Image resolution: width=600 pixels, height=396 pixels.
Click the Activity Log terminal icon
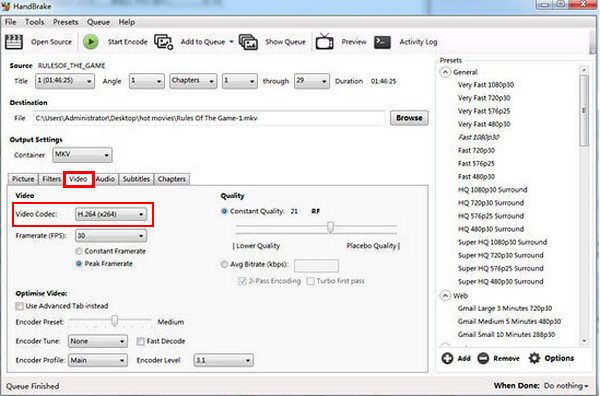[x=382, y=42]
